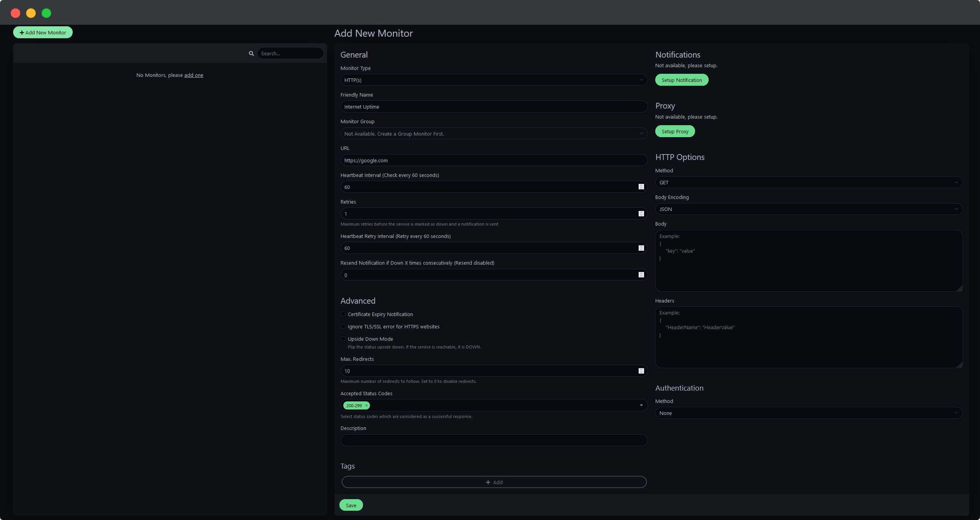Click the Setup Notification button

pyautogui.click(x=682, y=80)
